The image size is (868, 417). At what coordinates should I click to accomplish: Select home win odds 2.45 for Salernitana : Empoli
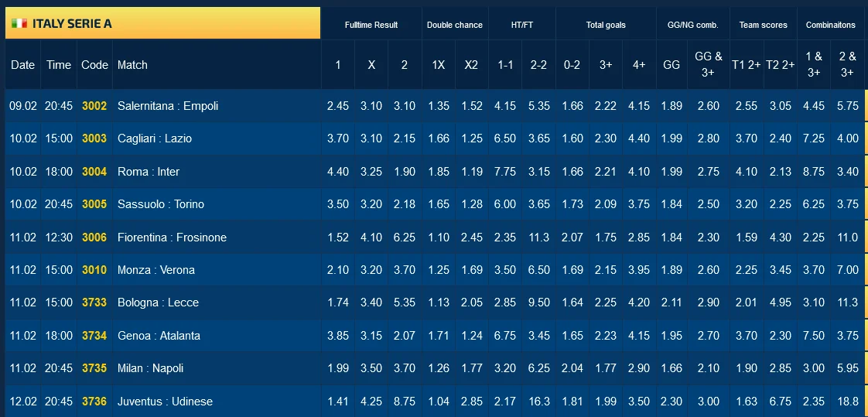338,106
